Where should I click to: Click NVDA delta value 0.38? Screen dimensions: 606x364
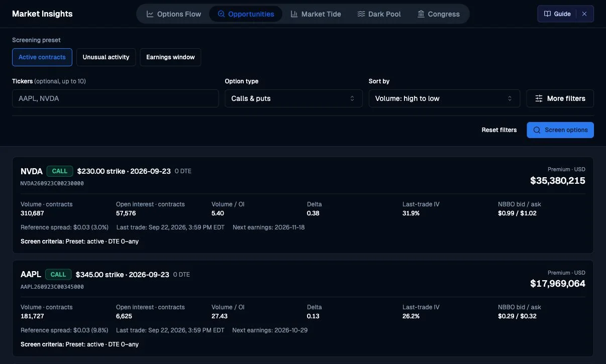click(x=313, y=213)
